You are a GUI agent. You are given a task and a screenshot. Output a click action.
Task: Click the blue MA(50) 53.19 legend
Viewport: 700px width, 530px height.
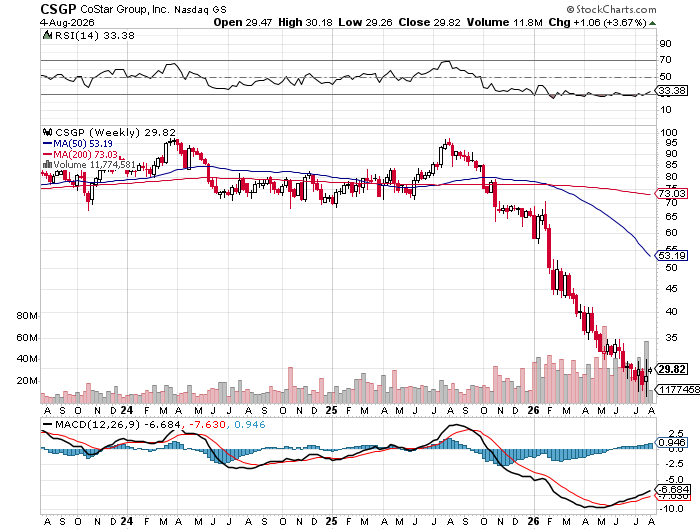78,143
